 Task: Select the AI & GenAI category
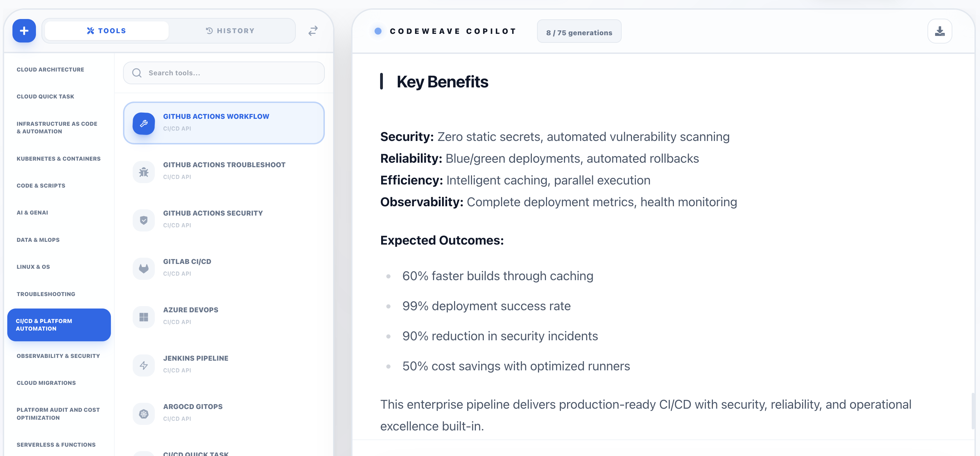[x=32, y=212]
